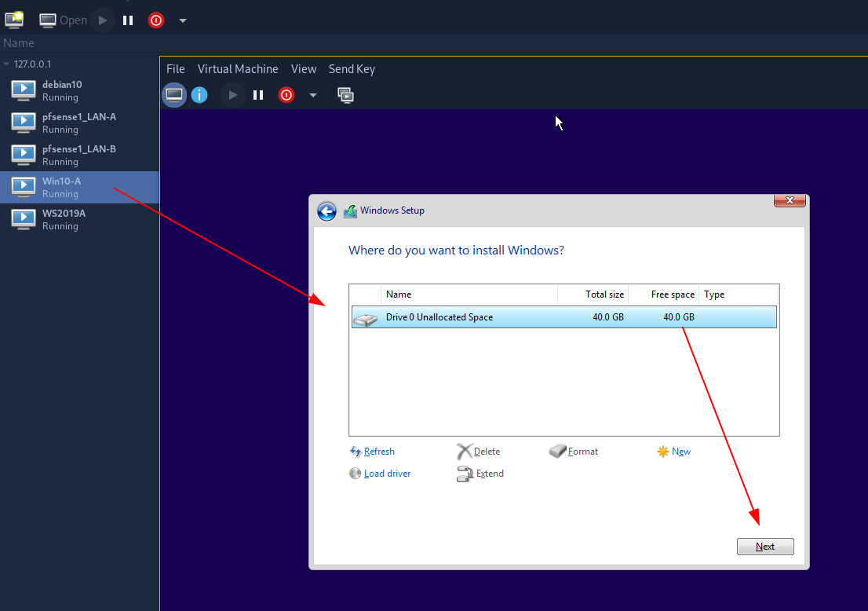Click the Delete partition option

click(x=478, y=452)
